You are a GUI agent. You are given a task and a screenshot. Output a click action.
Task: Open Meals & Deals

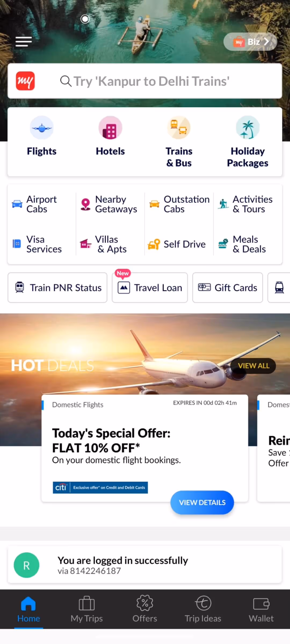(242, 244)
